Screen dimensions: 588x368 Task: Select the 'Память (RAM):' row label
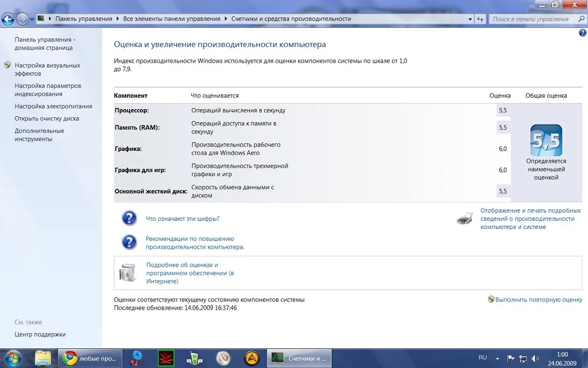coord(137,127)
